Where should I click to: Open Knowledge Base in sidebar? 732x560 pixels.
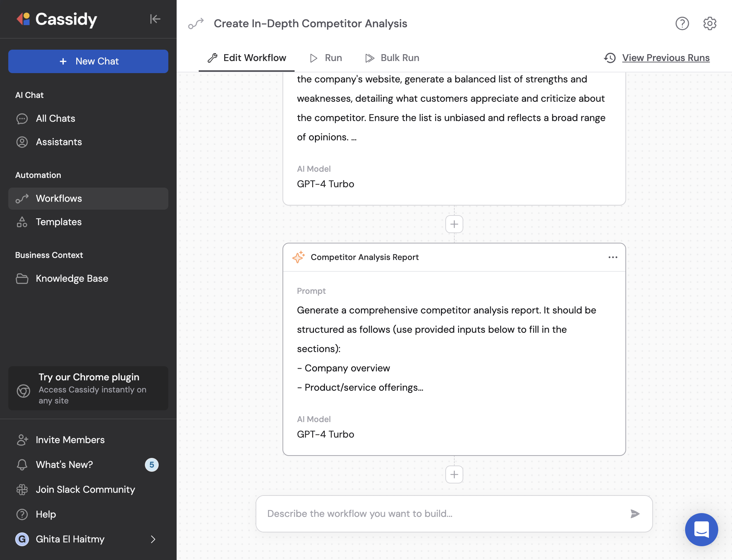click(88, 278)
